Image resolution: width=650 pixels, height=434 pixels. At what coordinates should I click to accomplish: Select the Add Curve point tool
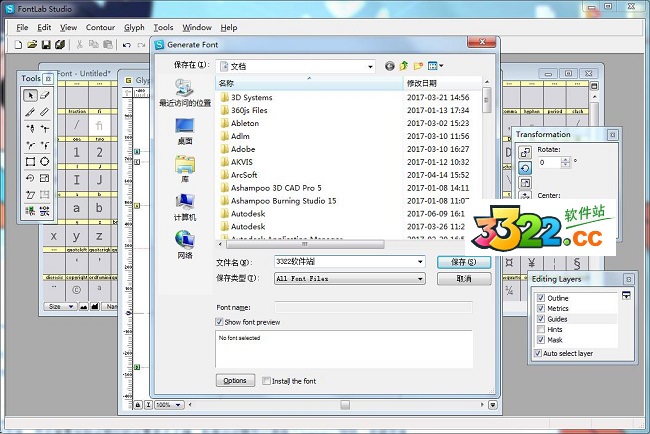coord(30,145)
